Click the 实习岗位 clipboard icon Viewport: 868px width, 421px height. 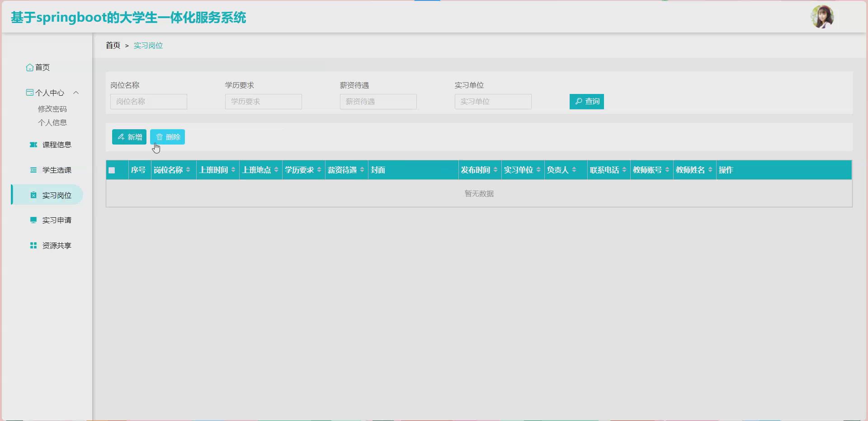pyautogui.click(x=33, y=195)
